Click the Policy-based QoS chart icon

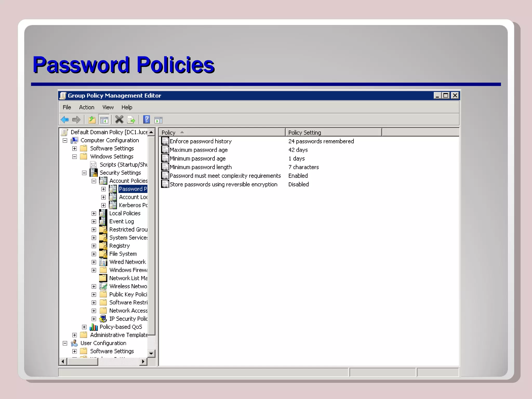(x=94, y=327)
